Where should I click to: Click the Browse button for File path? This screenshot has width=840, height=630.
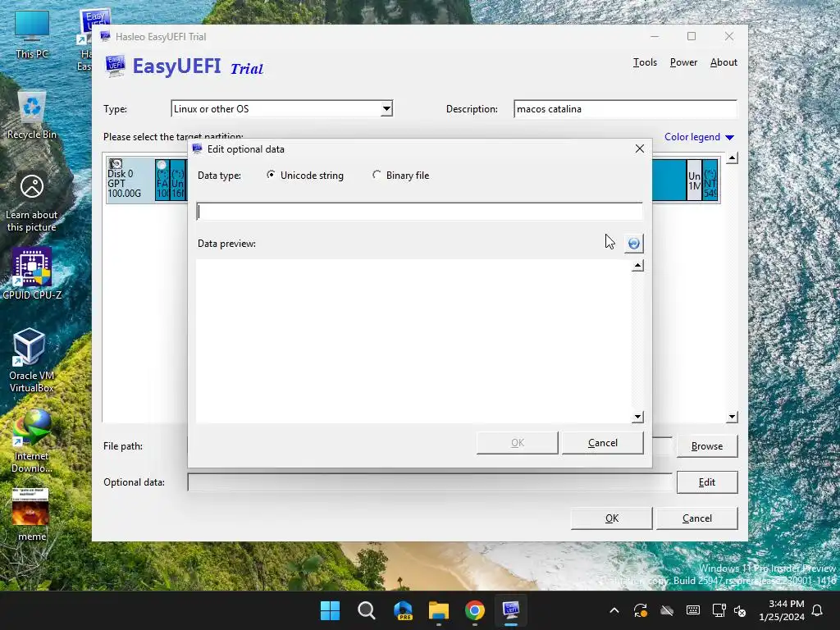tap(707, 446)
